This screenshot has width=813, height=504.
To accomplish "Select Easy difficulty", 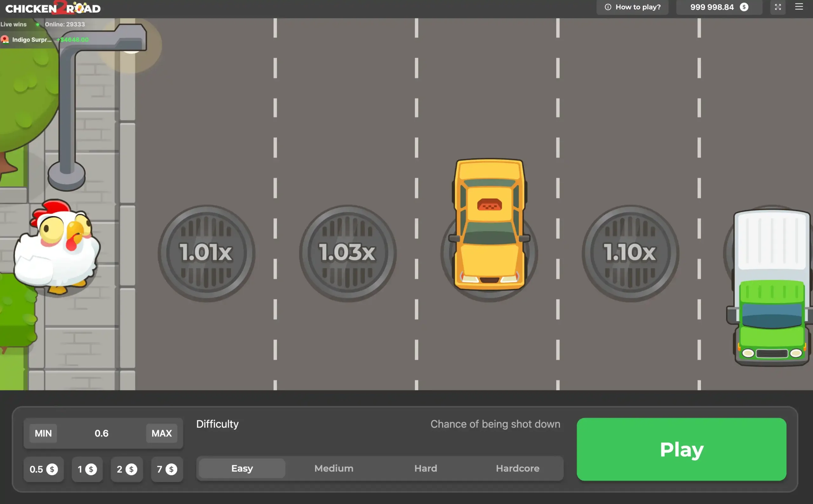I will point(242,468).
